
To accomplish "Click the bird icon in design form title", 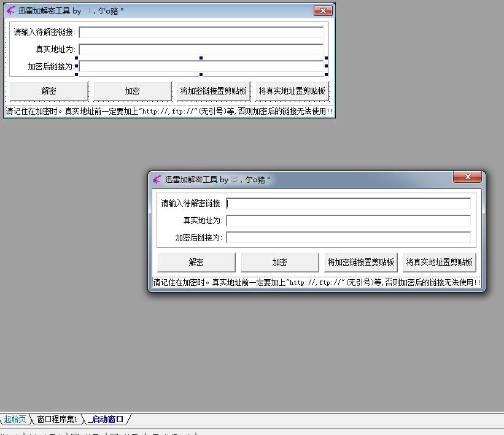I will coord(10,10).
